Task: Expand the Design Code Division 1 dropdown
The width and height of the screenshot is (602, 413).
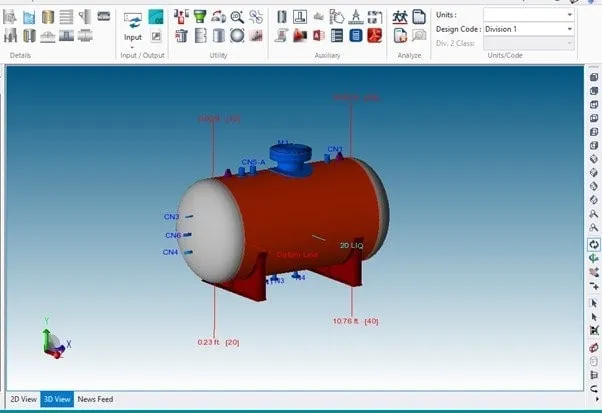Action: click(529, 29)
